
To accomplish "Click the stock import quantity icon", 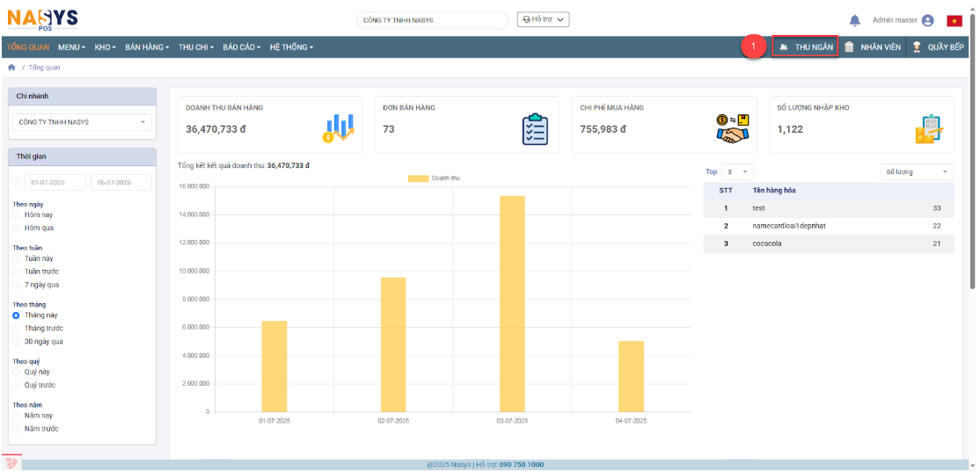I will point(929,129).
